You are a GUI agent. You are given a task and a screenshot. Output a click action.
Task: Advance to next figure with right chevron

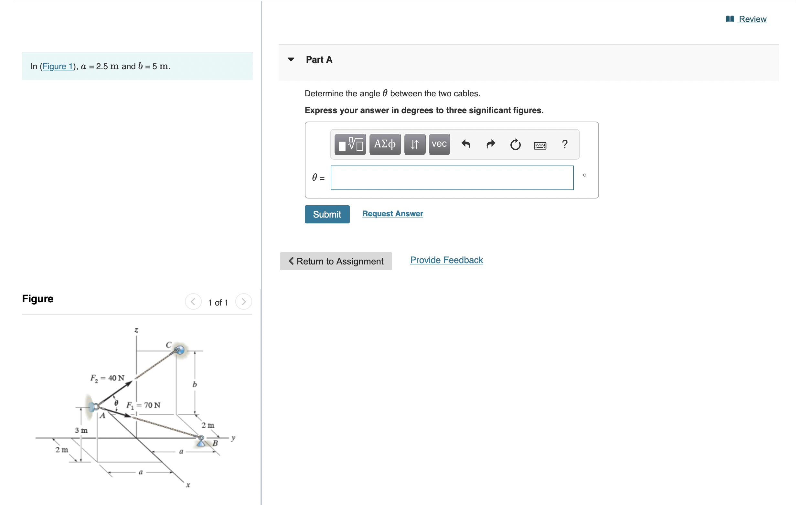[243, 302]
